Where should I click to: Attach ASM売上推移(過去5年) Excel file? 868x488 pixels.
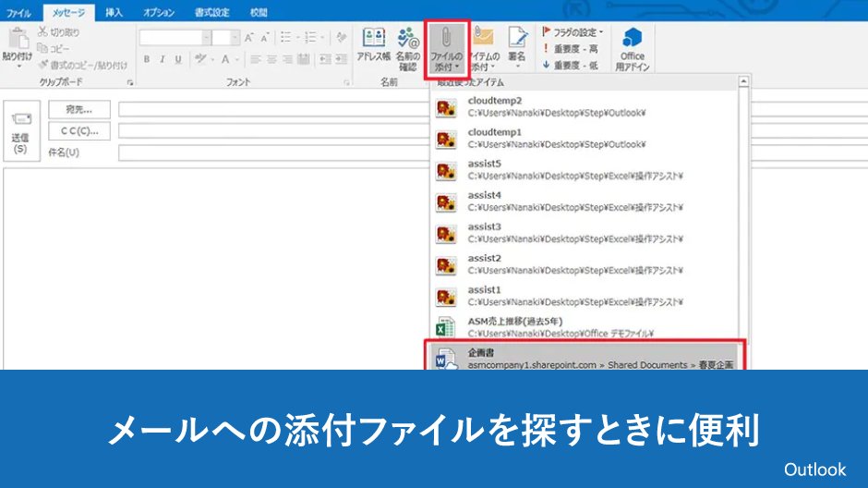tap(584, 327)
